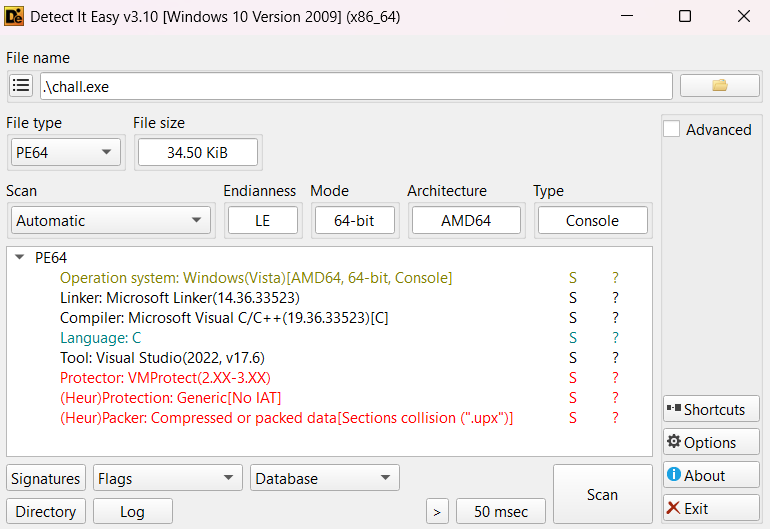This screenshot has width=770, height=529.
Task: Click the Detect It Easy title bar logo
Action: (x=15, y=16)
